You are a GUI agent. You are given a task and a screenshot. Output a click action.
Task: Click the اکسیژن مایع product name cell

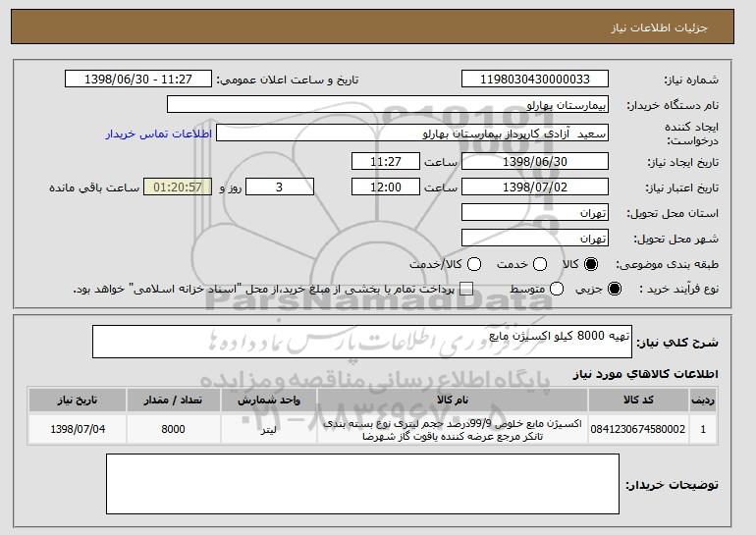point(453,429)
